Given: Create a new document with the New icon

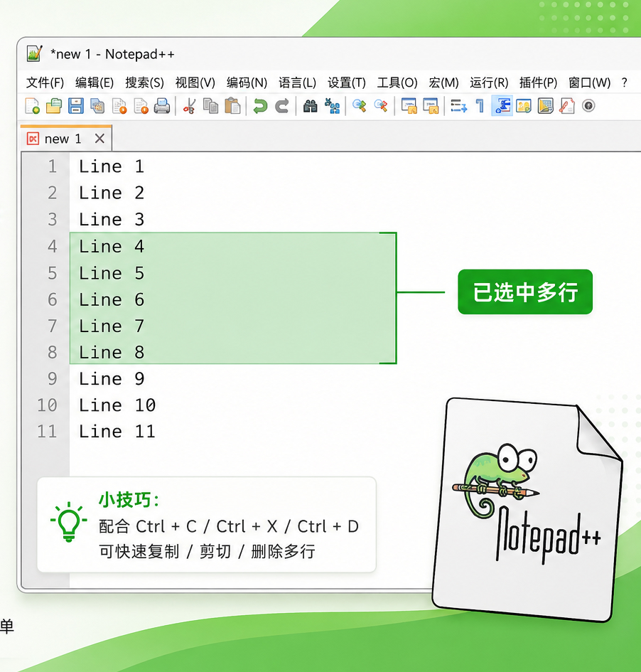Looking at the screenshot, I should [33, 106].
